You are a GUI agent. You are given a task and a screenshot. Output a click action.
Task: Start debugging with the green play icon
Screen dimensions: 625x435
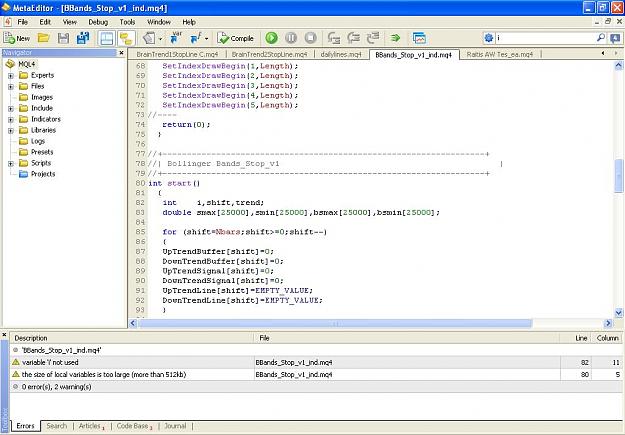click(x=271, y=38)
